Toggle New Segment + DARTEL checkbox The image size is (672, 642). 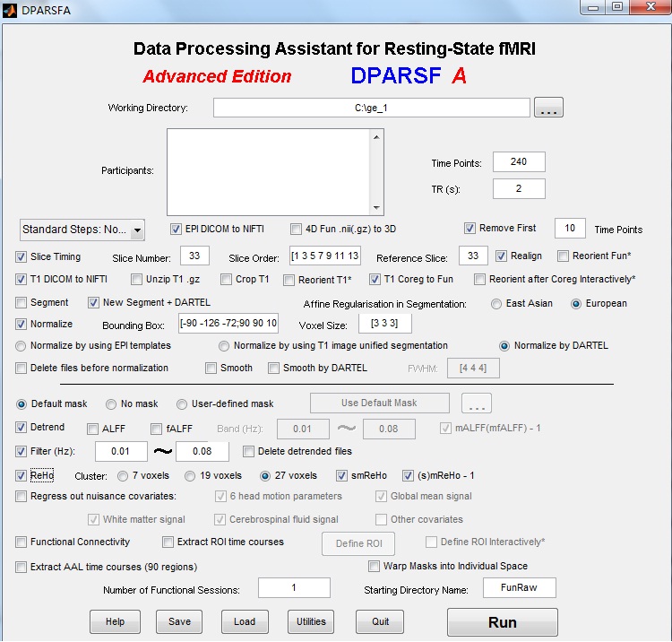click(x=93, y=303)
